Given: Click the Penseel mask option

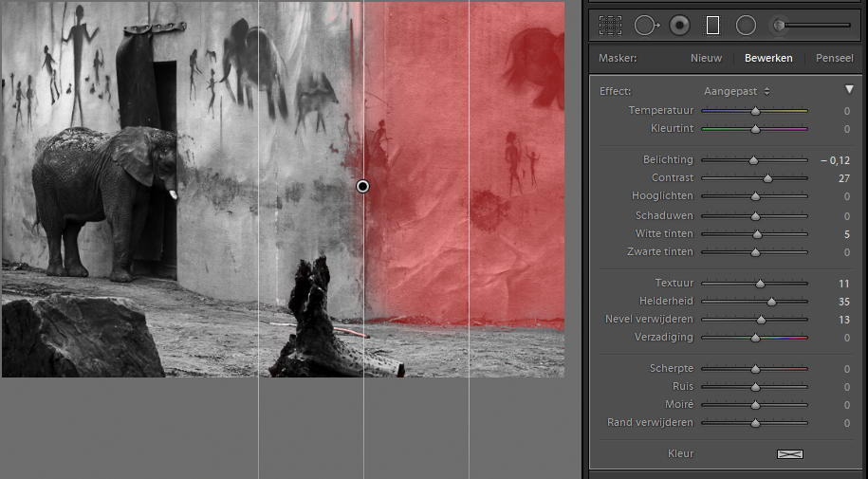Looking at the screenshot, I should [832, 58].
